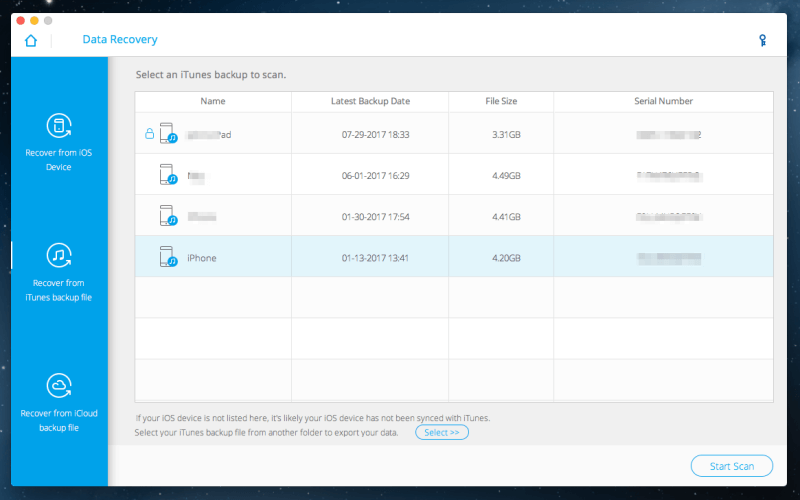
Task: Click device icon of 06-01-2017 backup
Action: pyautogui.click(x=168, y=175)
